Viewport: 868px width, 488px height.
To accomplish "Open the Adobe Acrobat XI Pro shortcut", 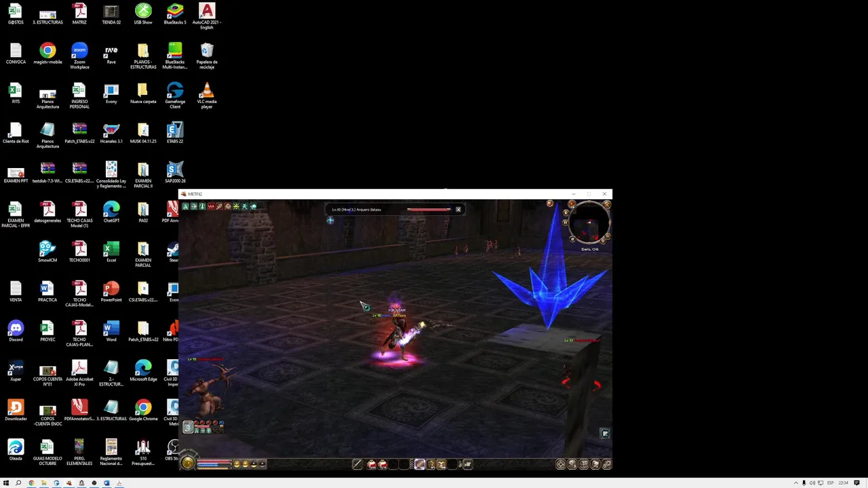I will 79,373.
